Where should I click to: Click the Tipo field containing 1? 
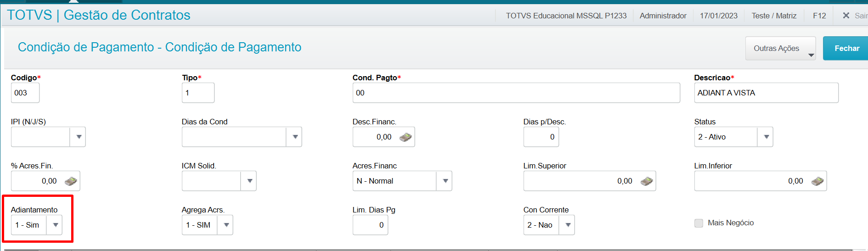[198, 93]
